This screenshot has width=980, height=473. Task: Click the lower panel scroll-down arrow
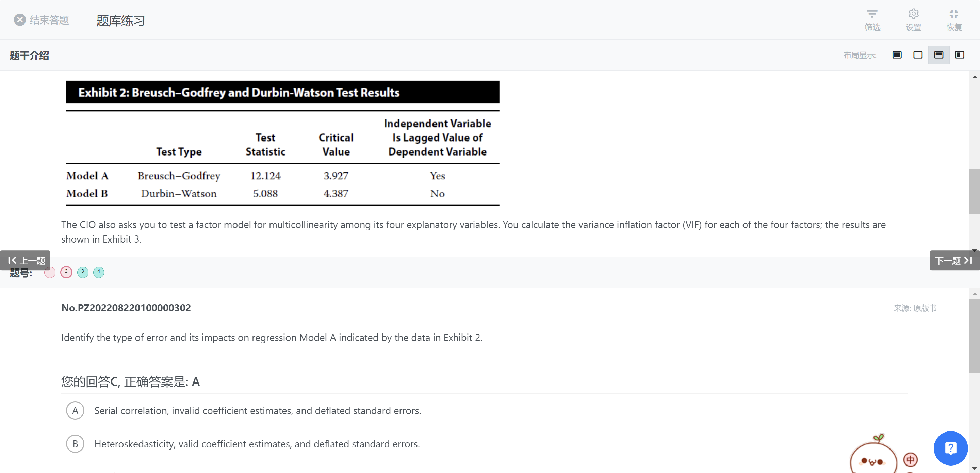[974, 468]
